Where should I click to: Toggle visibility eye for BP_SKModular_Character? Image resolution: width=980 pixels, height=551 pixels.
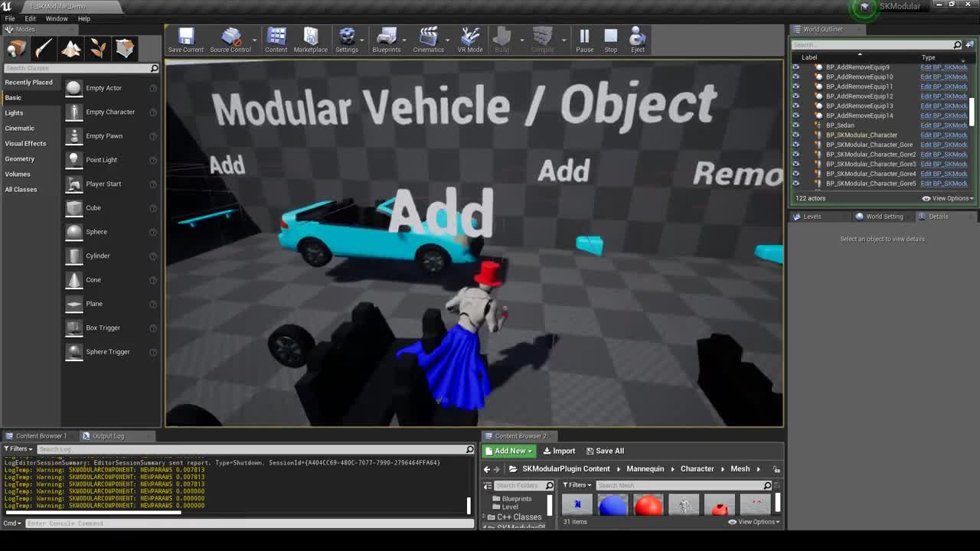click(797, 135)
